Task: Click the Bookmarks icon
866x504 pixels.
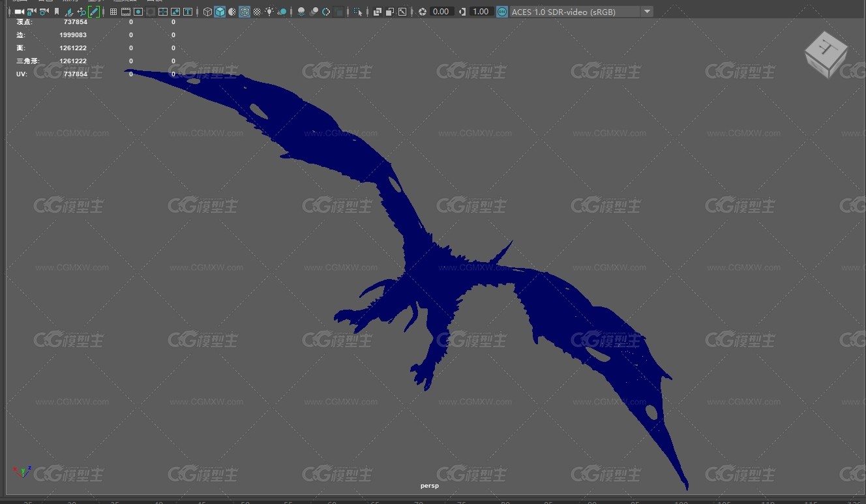Action: tap(57, 12)
